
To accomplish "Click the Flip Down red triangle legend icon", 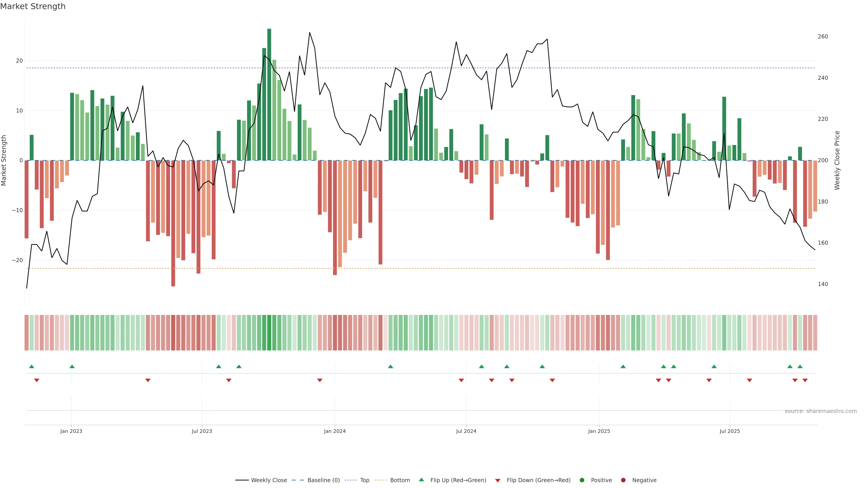I will [498, 481].
